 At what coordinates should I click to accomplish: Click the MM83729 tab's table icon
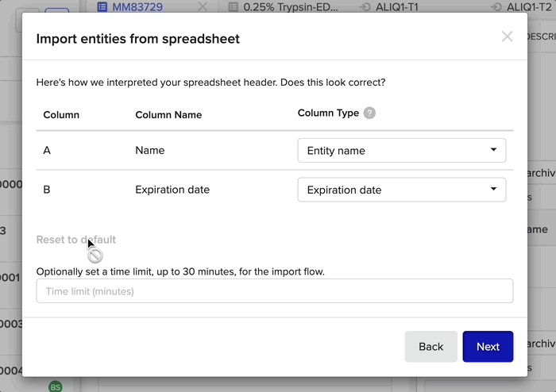point(102,6)
